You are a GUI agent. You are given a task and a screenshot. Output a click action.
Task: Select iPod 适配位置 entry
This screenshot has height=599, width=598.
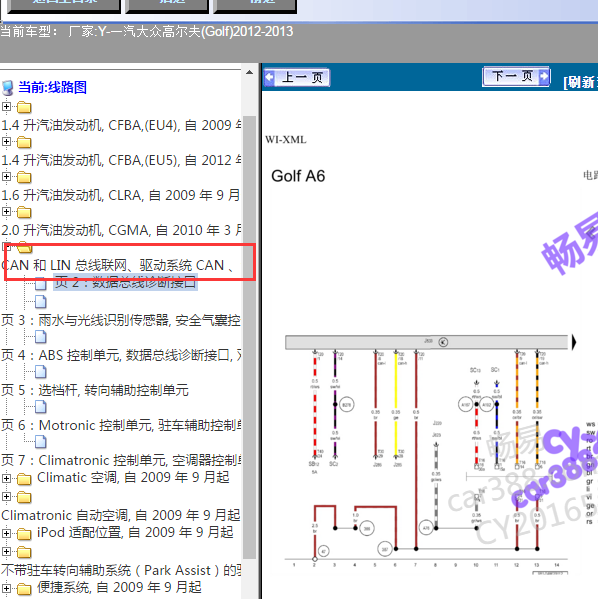[x=135, y=533]
